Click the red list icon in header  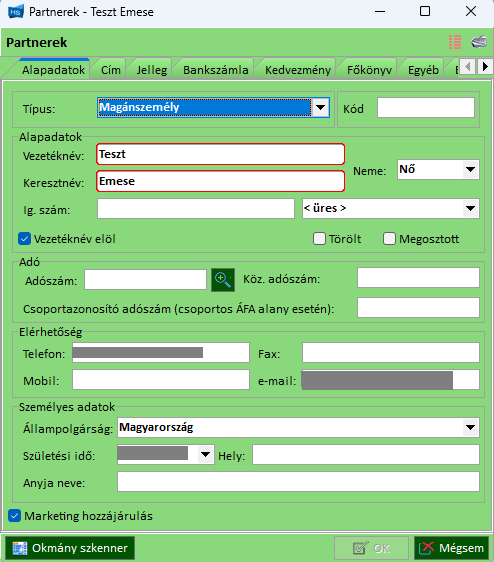point(455,42)
